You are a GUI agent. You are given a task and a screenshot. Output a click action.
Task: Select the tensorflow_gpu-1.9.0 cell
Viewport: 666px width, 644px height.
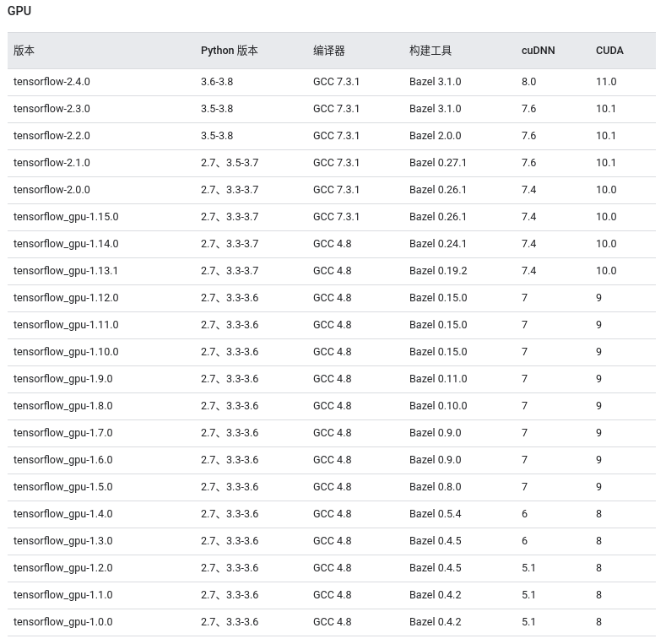62,379
